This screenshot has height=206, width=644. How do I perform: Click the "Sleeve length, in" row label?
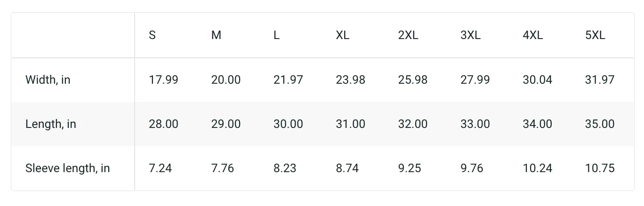[68, 168]
